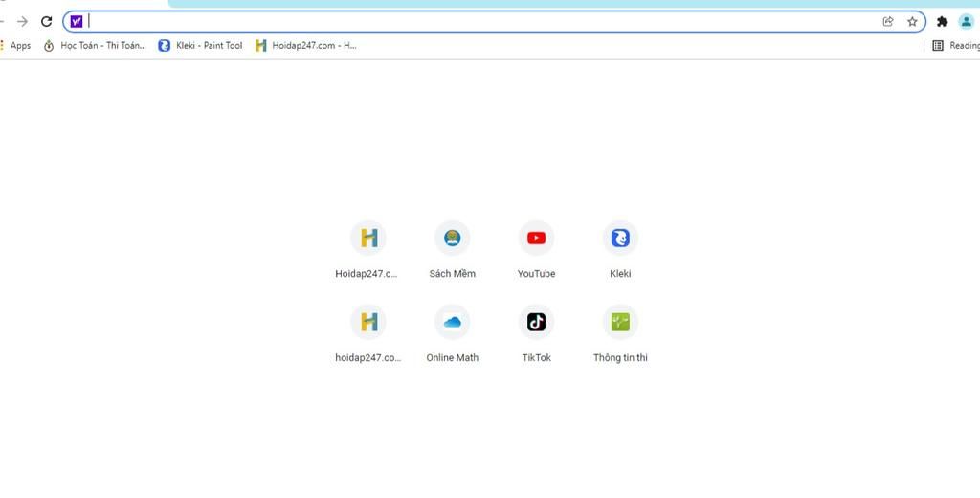This screenshot has width=980, height=498.
Task: Open Thông tin thi shortcut tile
Action: [620, 334]
